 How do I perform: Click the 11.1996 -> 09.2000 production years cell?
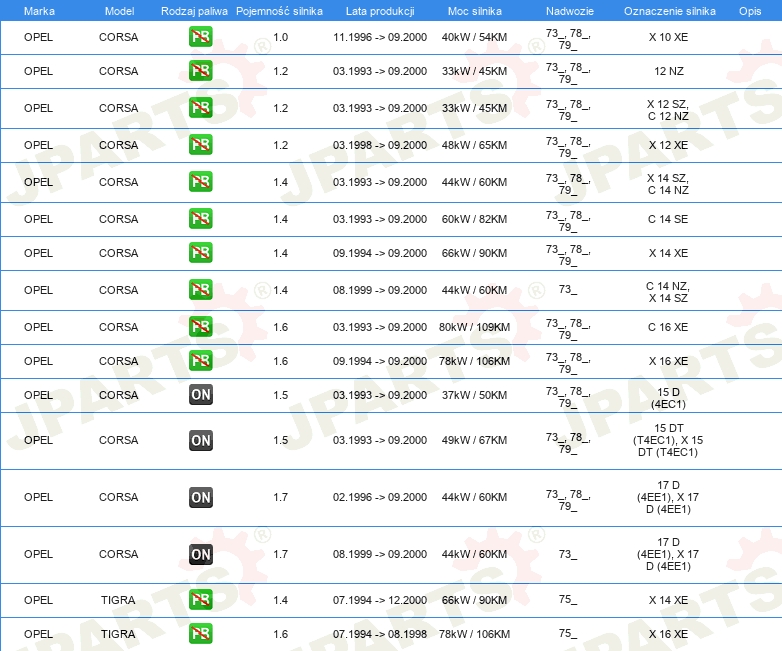pos(380,37)
